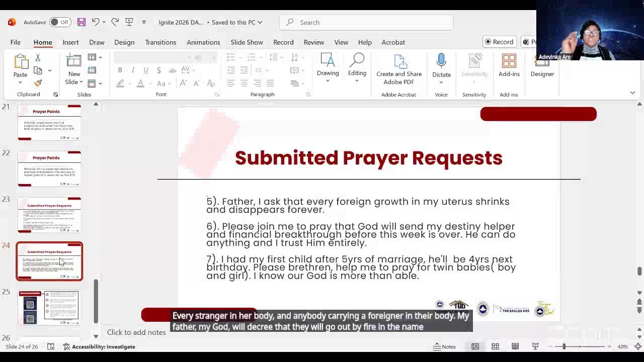Start Slide Show from status bar icon
This screenshot has width=644, height=362.
pyautogui.click(x=535, y=346)
